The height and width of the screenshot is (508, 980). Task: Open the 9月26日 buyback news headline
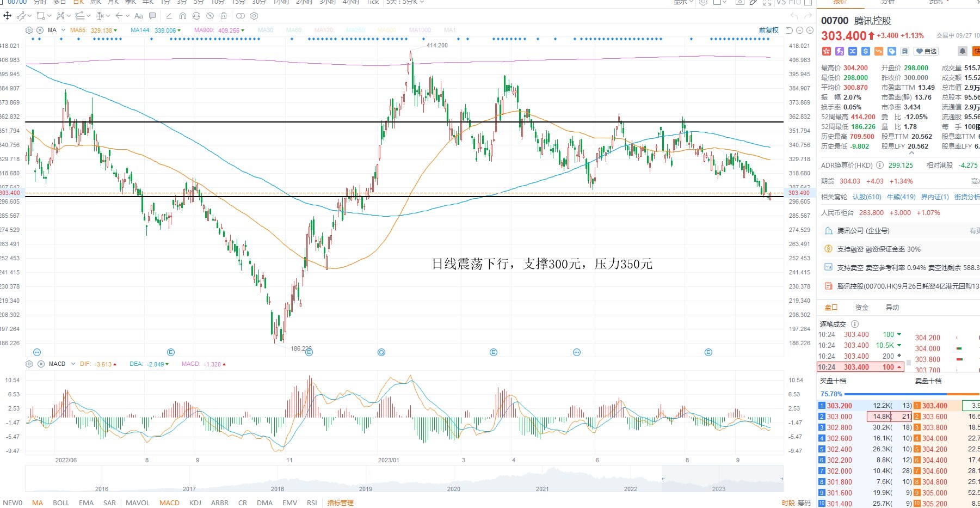point(908,286)
